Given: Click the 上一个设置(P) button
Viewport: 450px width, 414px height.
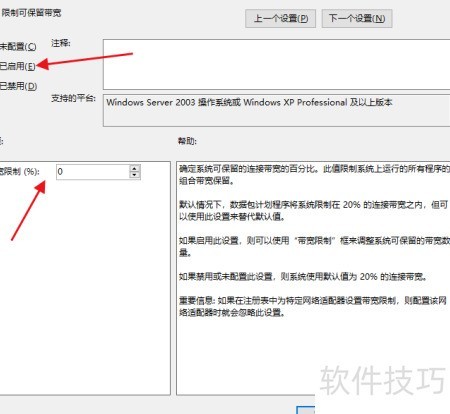Looking at the screenshot, I should click(280, 18).
